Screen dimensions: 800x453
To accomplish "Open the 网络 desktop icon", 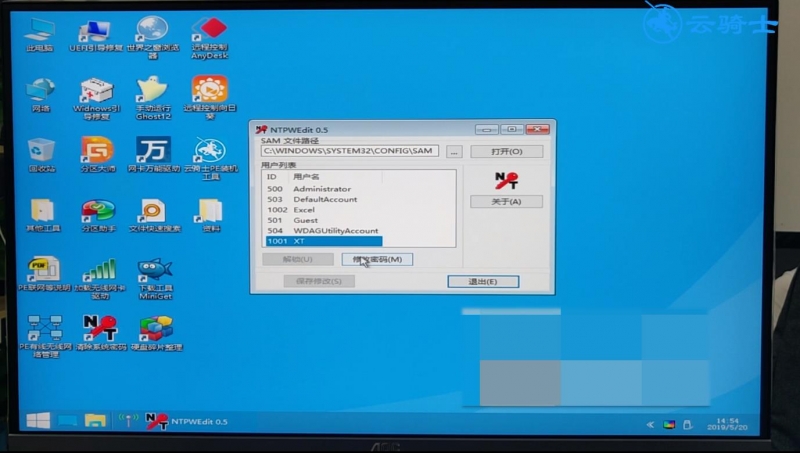I will [41, 95].
